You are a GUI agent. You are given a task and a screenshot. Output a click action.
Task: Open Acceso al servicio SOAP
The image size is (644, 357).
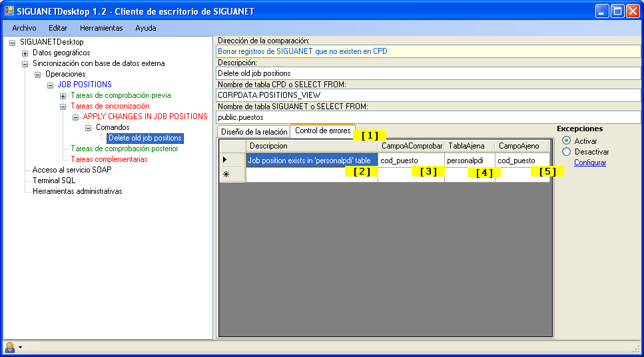coord(72,170)
